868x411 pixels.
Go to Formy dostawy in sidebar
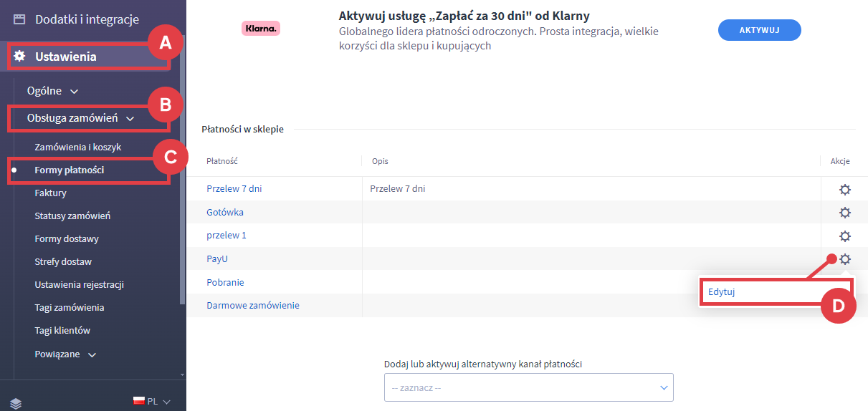pyautogui.click(x=67, y=238)
